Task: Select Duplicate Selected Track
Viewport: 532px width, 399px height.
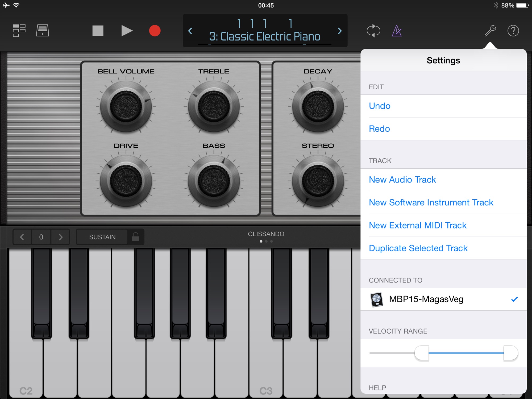Action: [443, 248]
